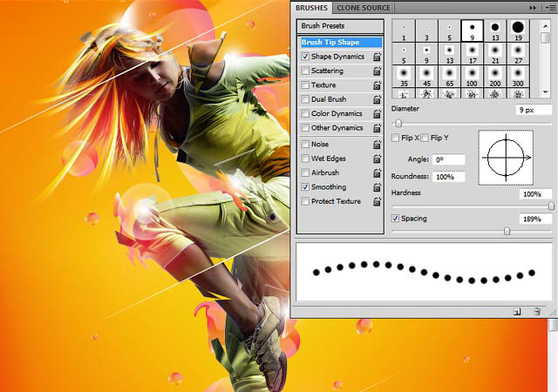The height and width of the screenshot is (392, 558).
Task: Open the Brushes panel options menu icon
Action: coord(550,8)
